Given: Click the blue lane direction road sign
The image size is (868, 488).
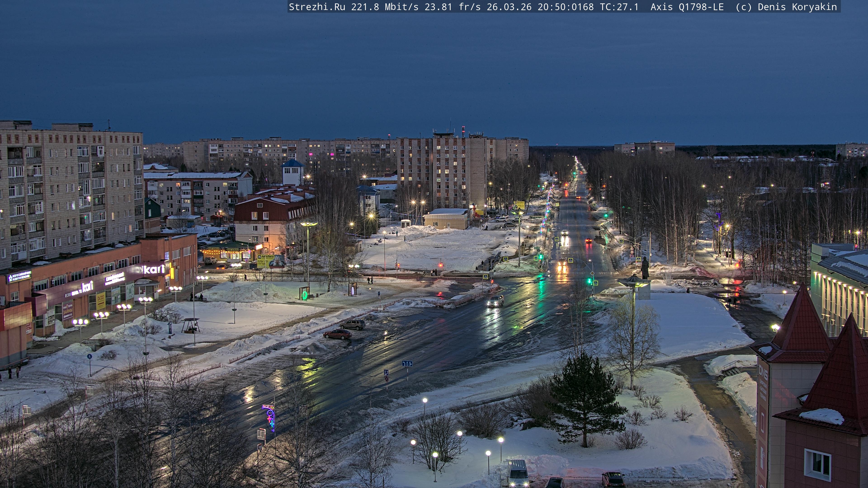Looking at the screenshot, I should pyautogui.click(x=407, y=364).
